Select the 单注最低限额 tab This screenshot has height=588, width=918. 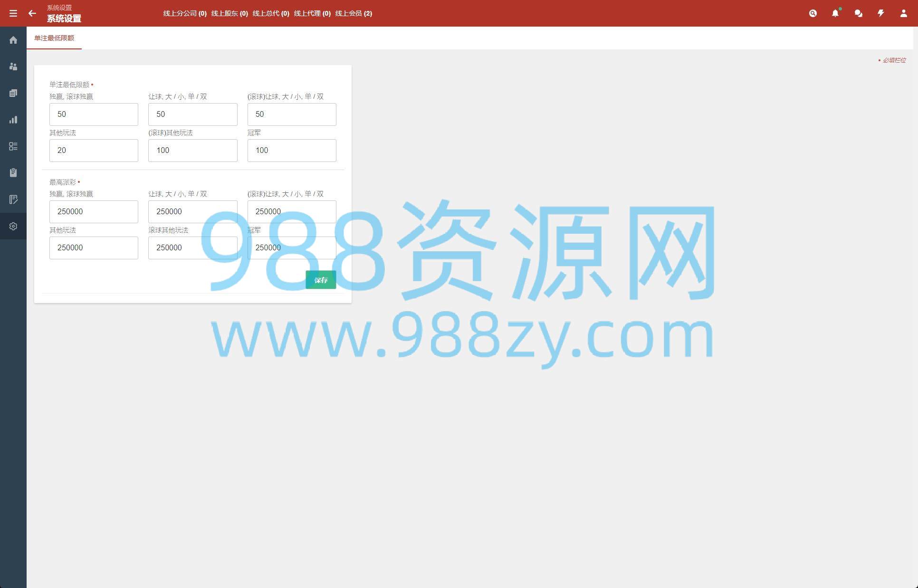click(x=54, y=38)
